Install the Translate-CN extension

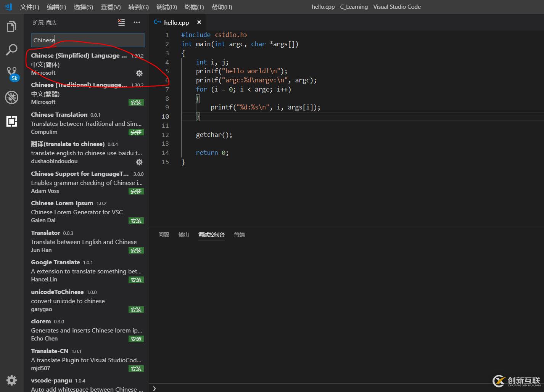coord(136,369)
